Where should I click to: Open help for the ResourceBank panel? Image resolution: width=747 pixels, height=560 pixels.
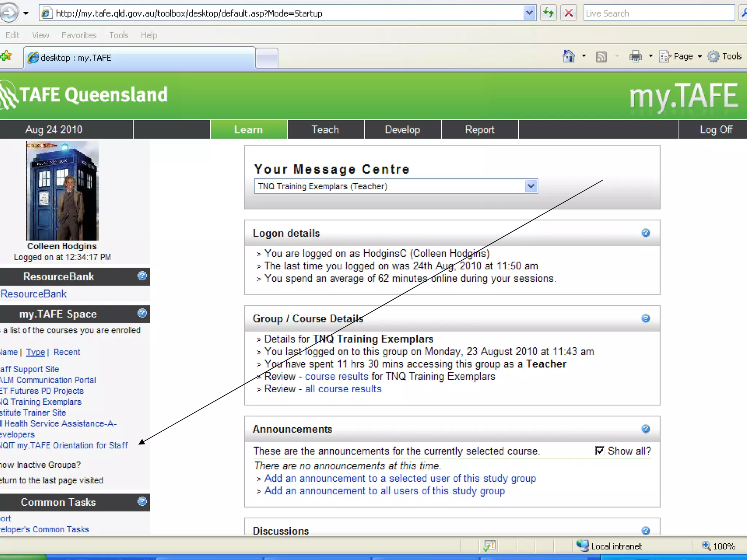coord(142,276)
